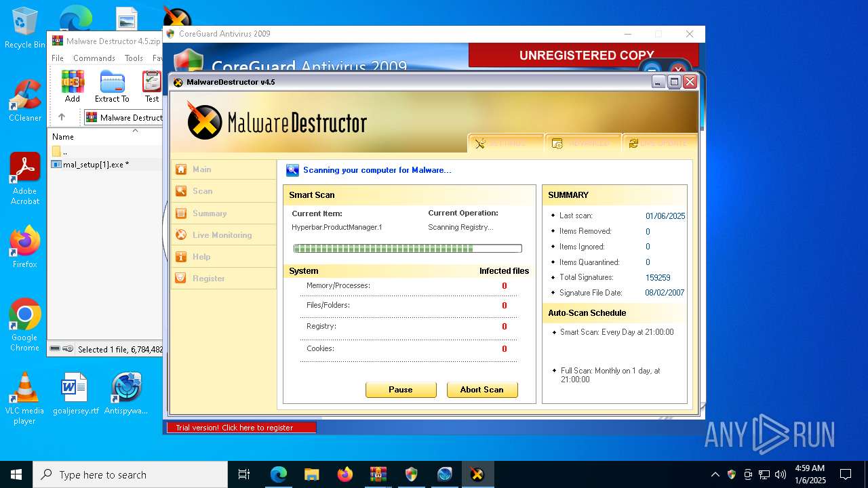This screenshot has width=868, height=488.
Task: Open the Advanced tab with gear window icon
Action: tap(583, 143)
